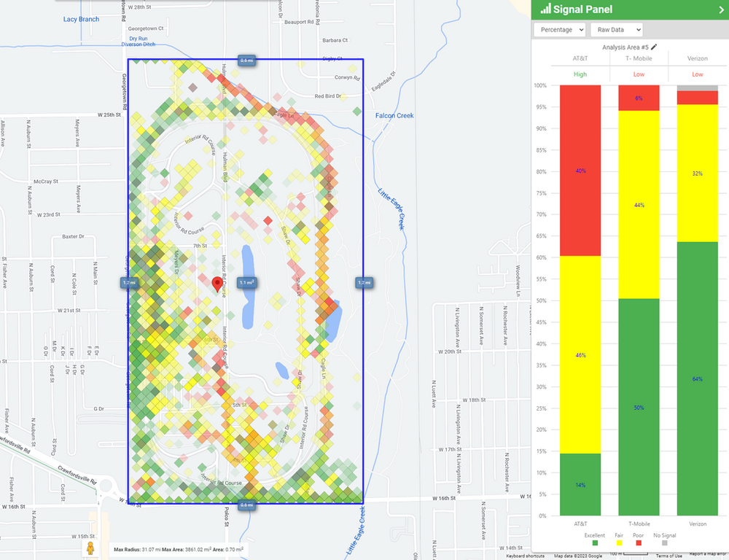Click the Low label under Verizon

click(698, 74)
